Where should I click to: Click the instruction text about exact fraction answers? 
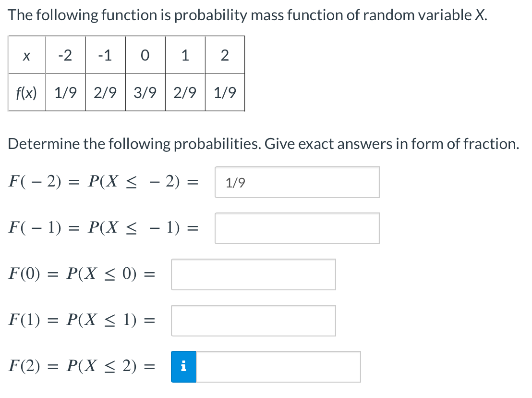263,143
